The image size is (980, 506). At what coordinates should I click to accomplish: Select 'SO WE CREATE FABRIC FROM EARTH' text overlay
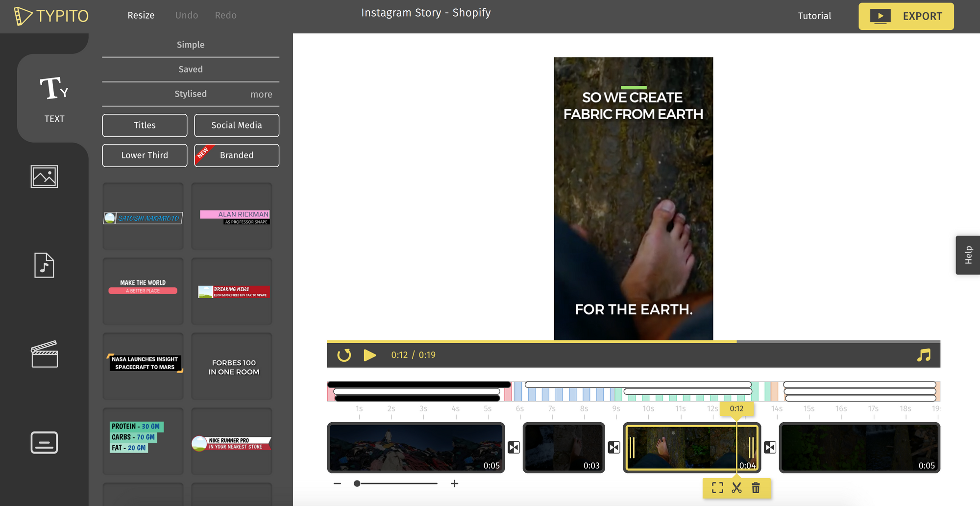point(633,106)
